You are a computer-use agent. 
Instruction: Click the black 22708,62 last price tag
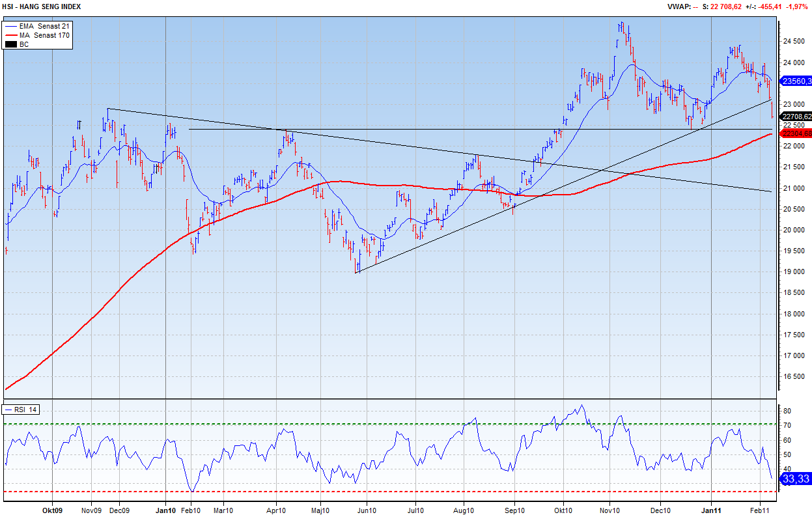click(x=796, y=117)
